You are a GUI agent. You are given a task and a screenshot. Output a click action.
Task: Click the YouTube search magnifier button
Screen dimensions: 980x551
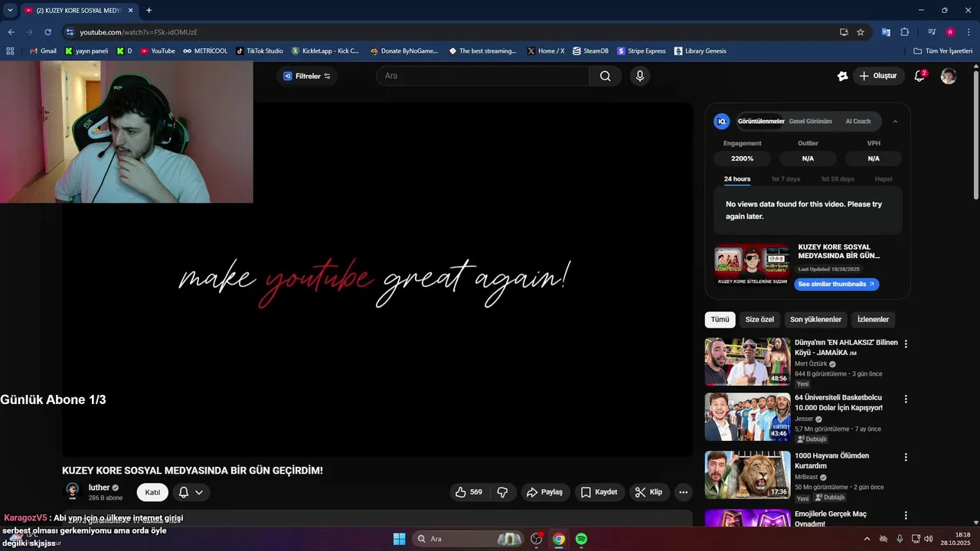pyautogui.click(x=605, y=76)
